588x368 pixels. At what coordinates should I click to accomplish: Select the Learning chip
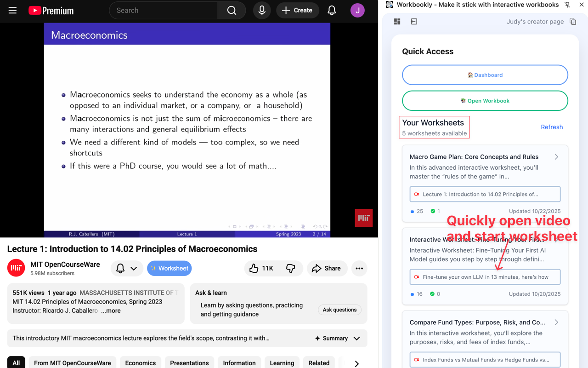[x=282, y=363]
